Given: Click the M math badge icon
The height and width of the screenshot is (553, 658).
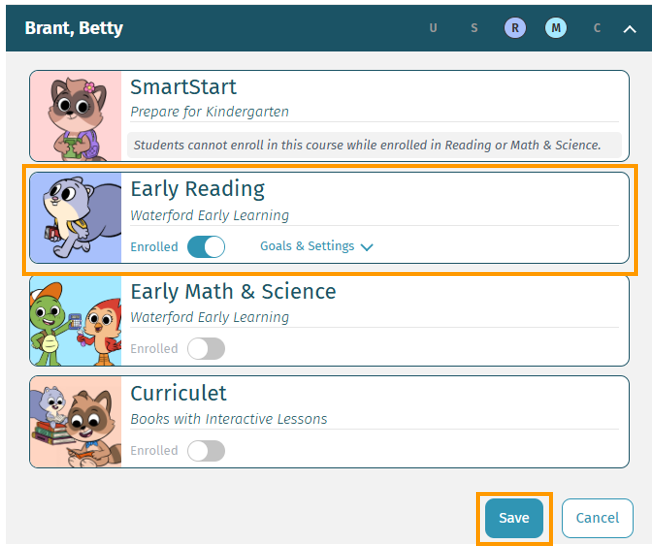Looking at the screenshot, I should click(556, 28).
